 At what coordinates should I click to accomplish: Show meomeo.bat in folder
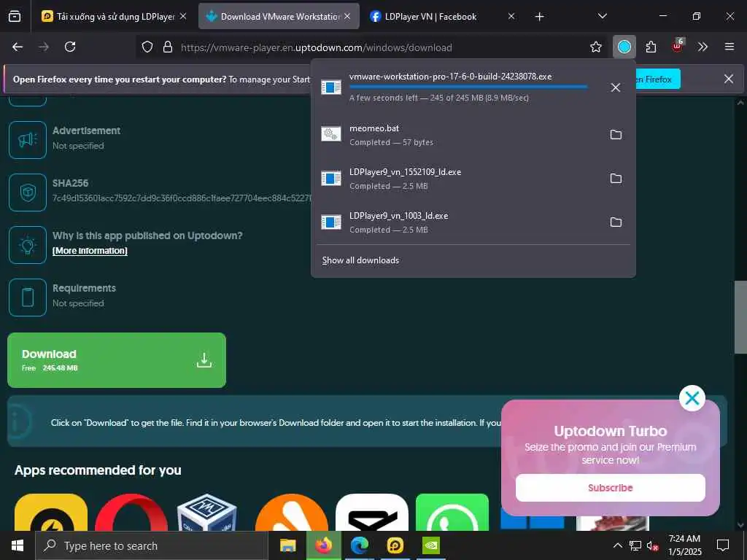click(x=616, y=135)
